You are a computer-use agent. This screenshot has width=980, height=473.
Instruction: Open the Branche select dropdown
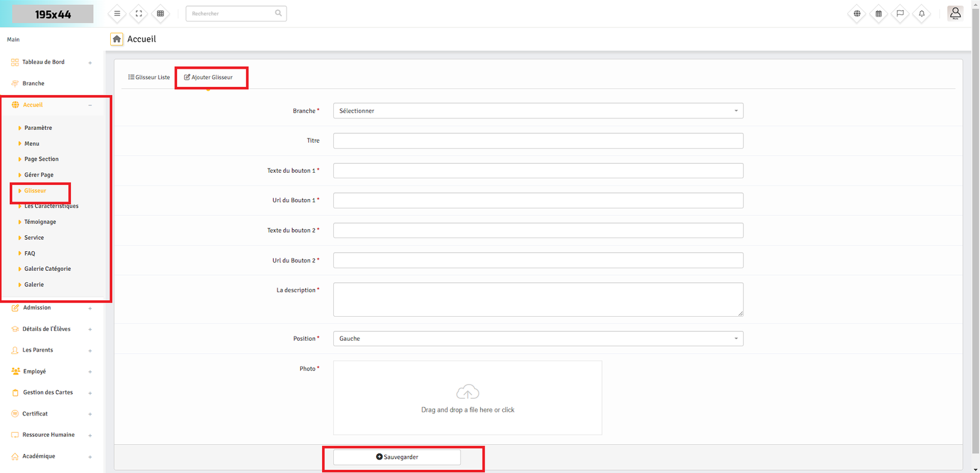point(538,111)
